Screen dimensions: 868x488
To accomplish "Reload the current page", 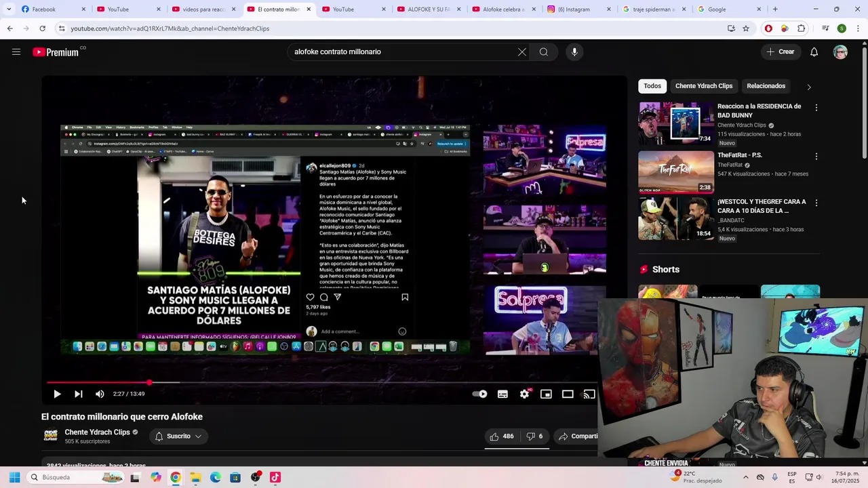I will tap(42, 28).
